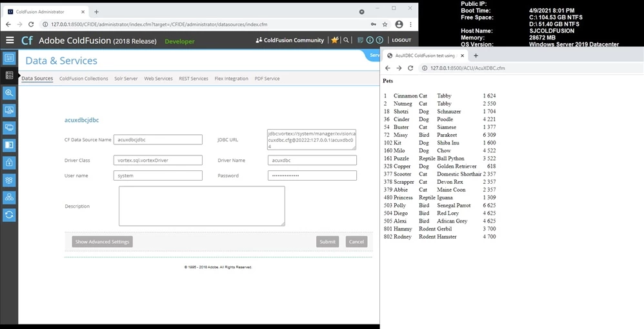Click forward arrow in AcuXDBC window
Screen dimensions: 644x329
[399, 68]
